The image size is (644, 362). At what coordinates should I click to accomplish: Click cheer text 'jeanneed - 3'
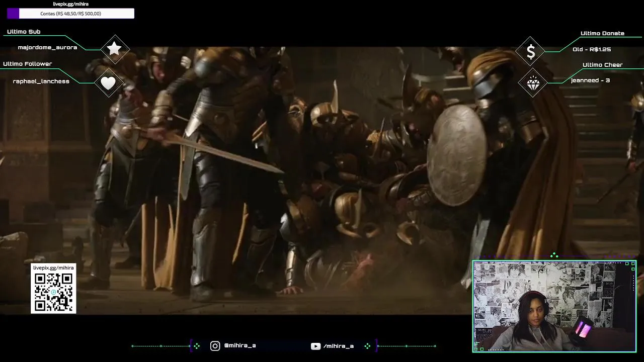point(590,80)
